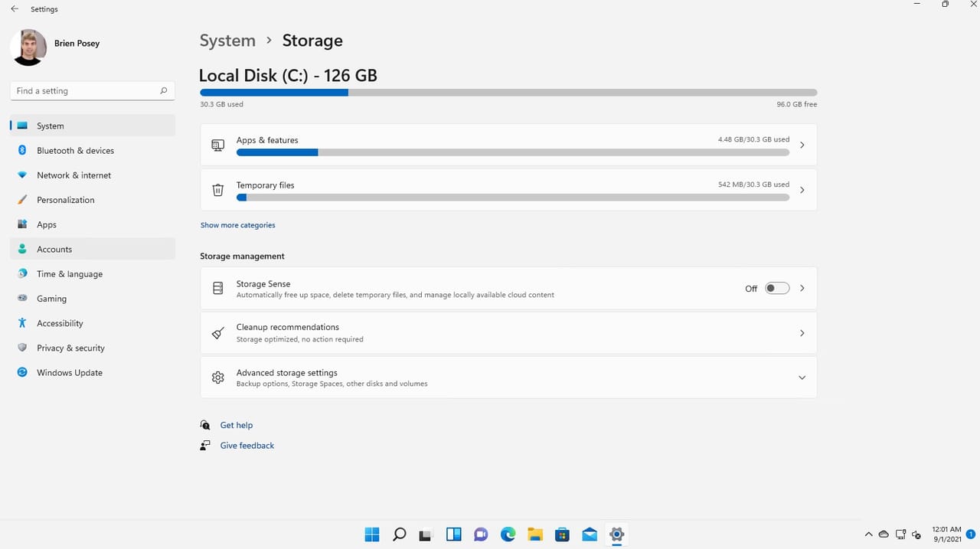Screen dimensions: 980x549
Task: Click the Show more categories link
Action: click(x=237, y=224)
